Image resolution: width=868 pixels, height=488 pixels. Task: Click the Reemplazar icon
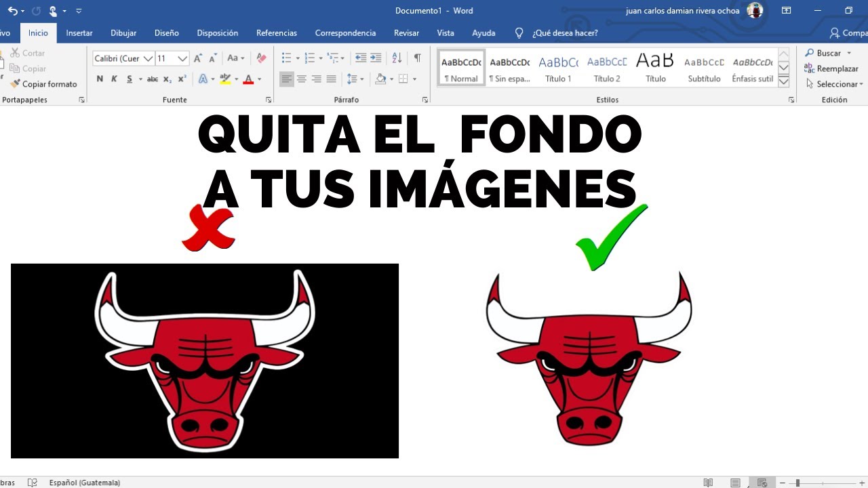coord(809,68)
